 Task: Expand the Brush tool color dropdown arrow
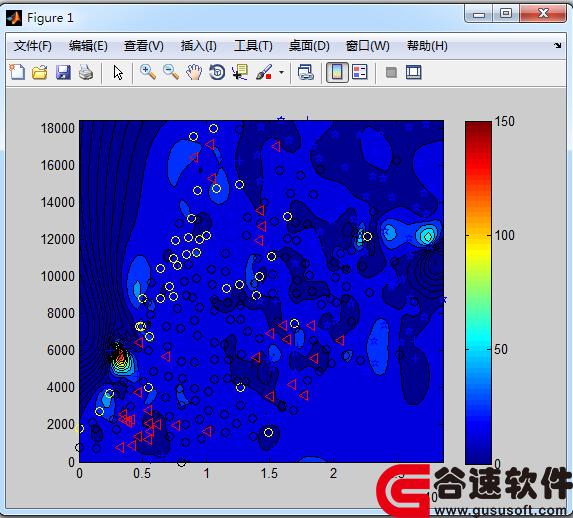coord(281,72)
